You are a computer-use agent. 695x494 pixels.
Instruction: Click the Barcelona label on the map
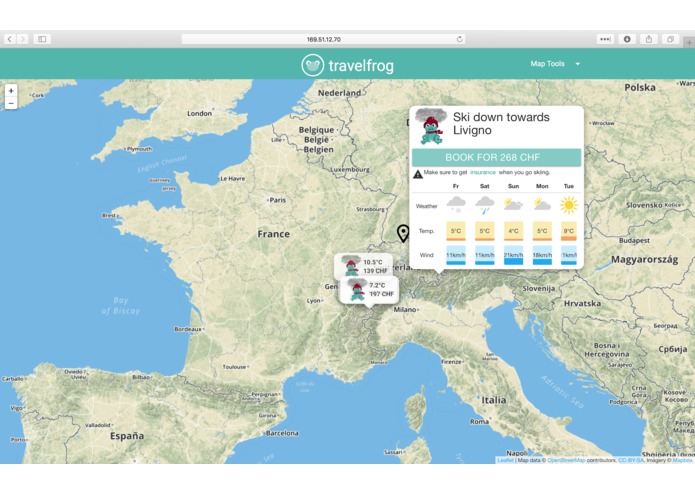(x=282, y=433)
